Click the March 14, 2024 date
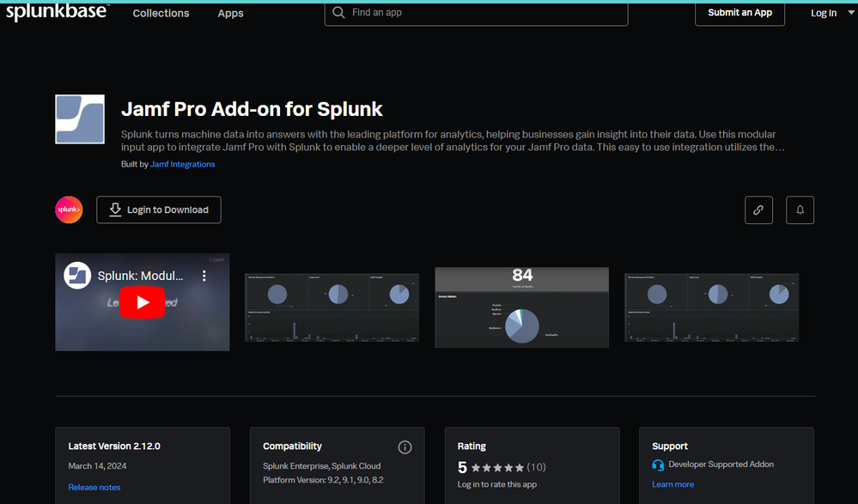Viewport: 858px width, 504px height. 97,466
